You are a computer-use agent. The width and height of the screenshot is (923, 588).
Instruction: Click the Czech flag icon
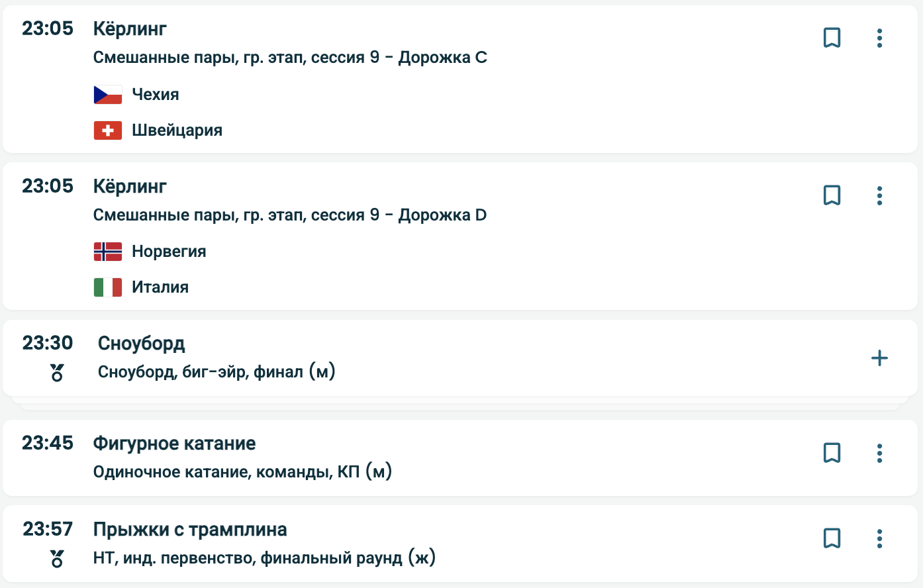coord(108,95)
